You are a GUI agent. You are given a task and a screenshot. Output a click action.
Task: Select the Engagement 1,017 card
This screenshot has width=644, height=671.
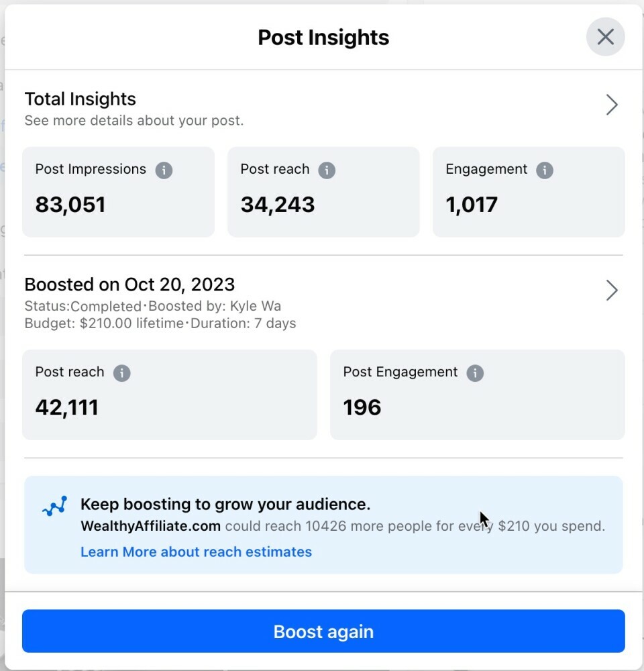[529, 192]
